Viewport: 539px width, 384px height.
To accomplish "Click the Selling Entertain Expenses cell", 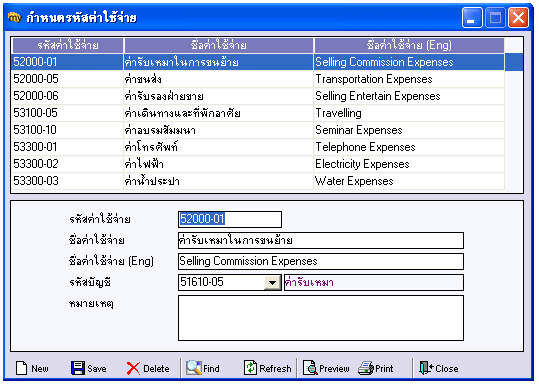I will pyautogui.click(x=409, y=96).
